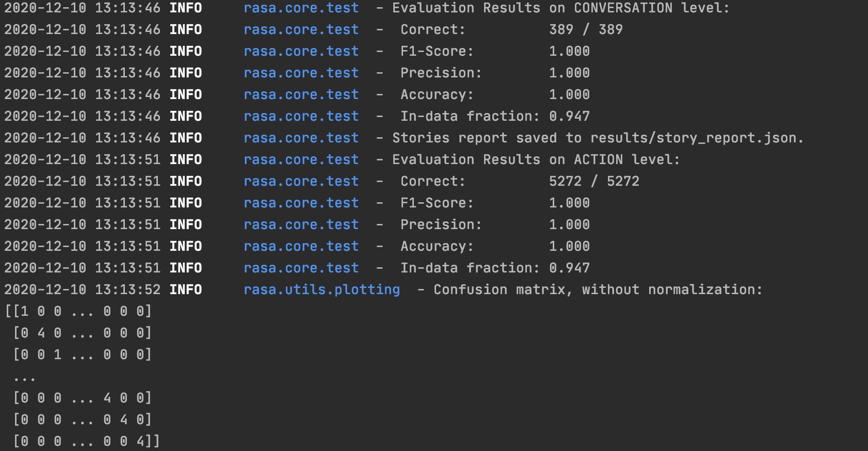Click the rasa.utils.plotting logger link
The width and height of the screenshot is (868, 451).
pyautogui.click(x=322, y=289)
